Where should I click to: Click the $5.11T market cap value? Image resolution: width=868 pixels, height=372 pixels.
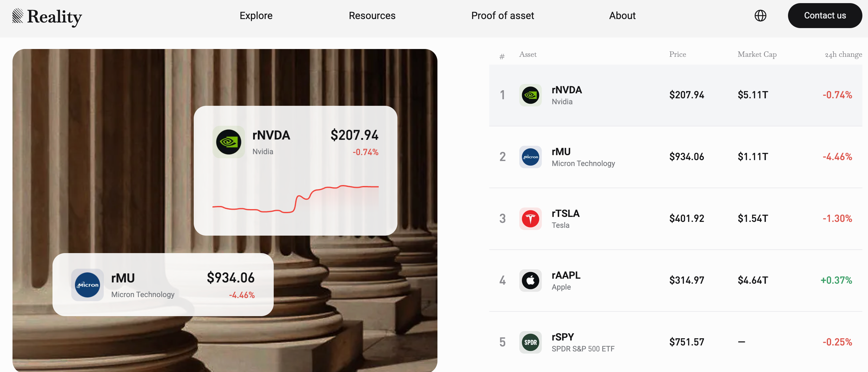click(753, 95)
